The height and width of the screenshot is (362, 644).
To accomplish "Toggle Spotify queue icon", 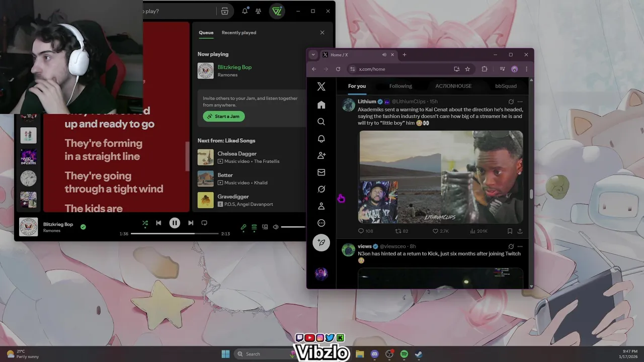I will (254, 227).
